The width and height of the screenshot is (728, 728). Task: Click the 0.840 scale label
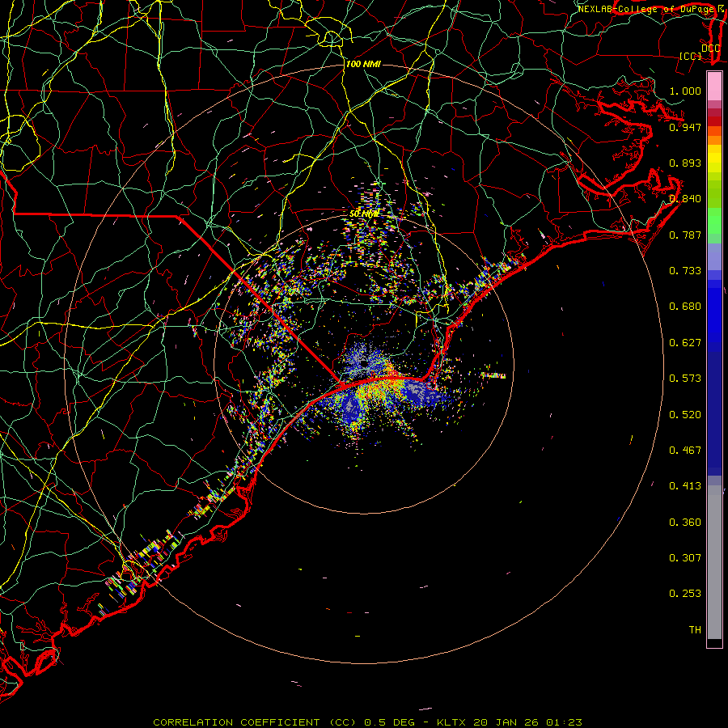[685, 199]
